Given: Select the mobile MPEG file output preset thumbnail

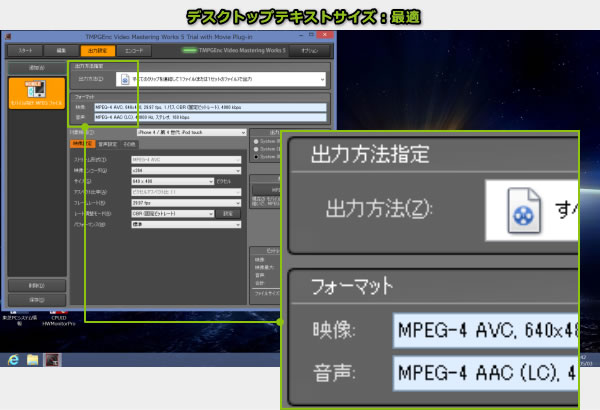Looking at the screenshot, I should click(37, 93).
